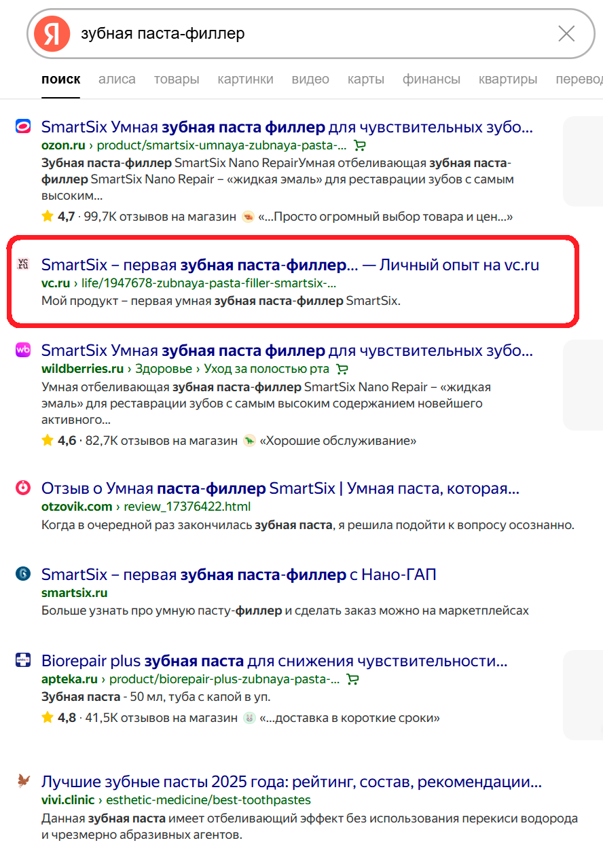Click the shopping cart icon in Ozon result
This screenshot has height=868, width=603.
[x=360, y=145]
